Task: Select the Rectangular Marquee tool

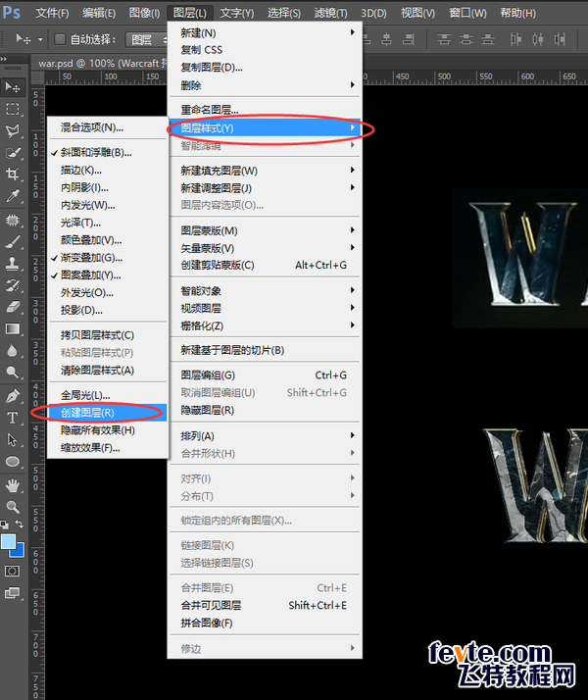Action: (x=13, y=109)
